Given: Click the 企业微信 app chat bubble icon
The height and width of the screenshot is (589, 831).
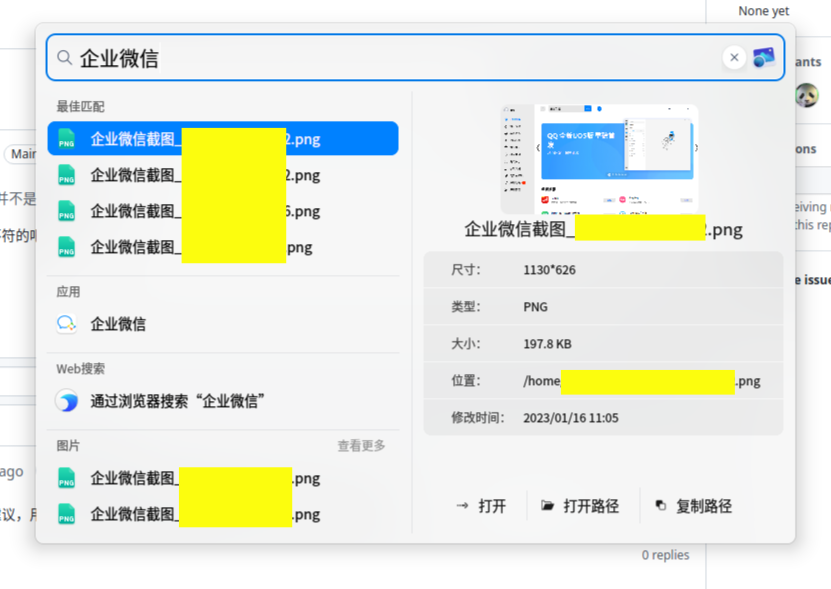Looking at the screenshot, I should pyautogui.click(x=67, y=323).
